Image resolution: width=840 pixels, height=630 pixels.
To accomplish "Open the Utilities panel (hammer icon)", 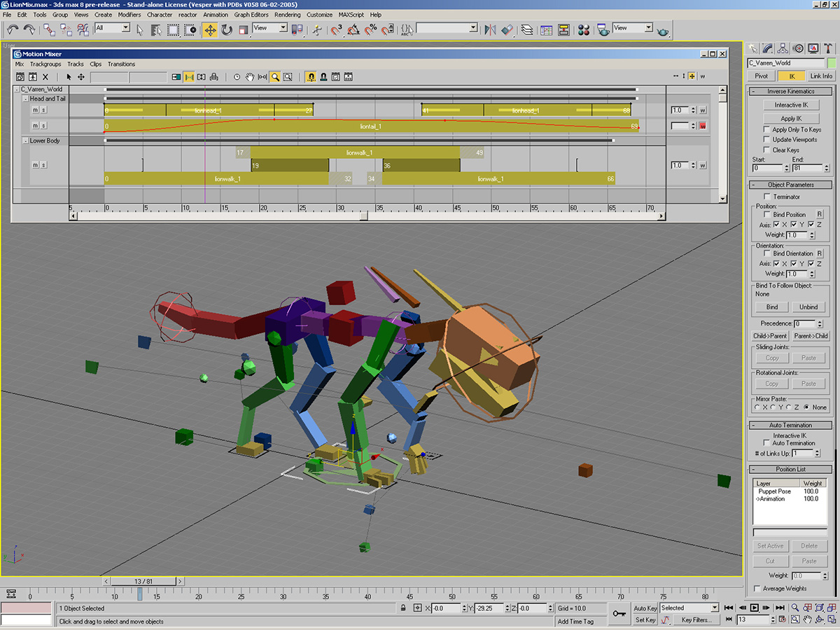I will [829, 48].
